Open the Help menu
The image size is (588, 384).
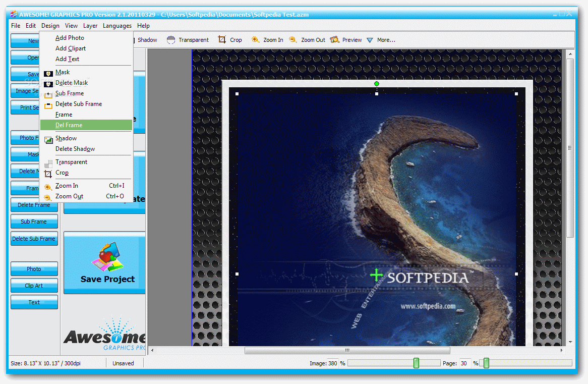(x=143, y=26)
